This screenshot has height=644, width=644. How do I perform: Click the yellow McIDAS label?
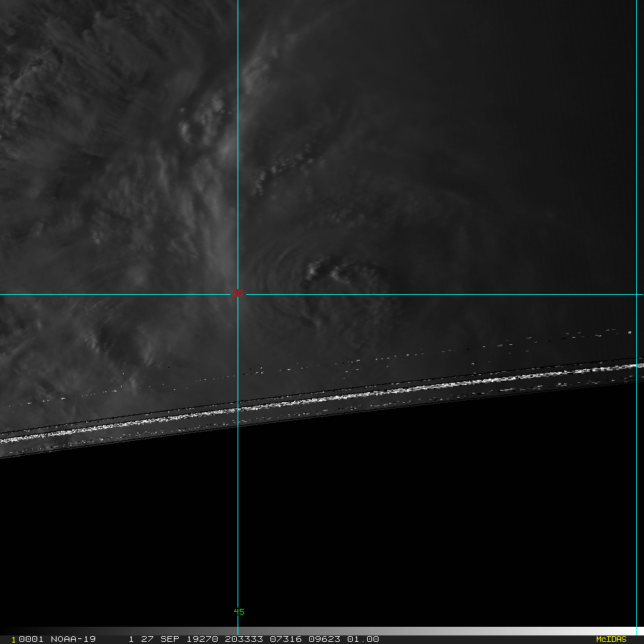click(x=610, y=639)
